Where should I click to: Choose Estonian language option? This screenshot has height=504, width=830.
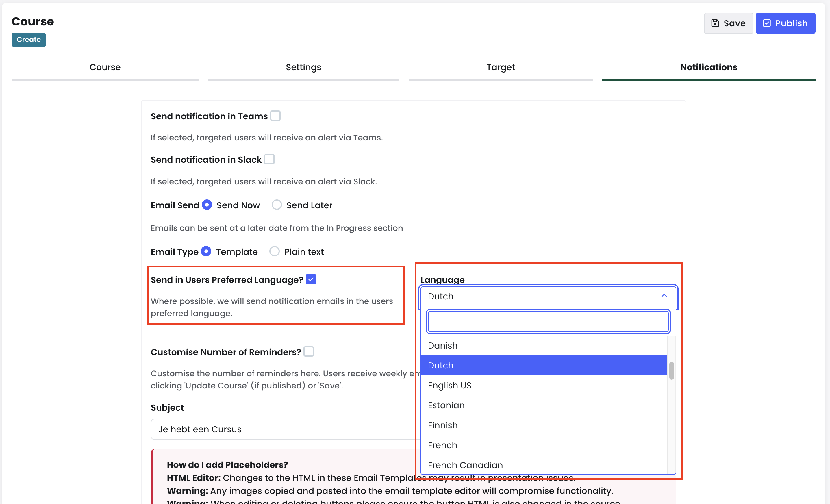click(x=544, y=405)
